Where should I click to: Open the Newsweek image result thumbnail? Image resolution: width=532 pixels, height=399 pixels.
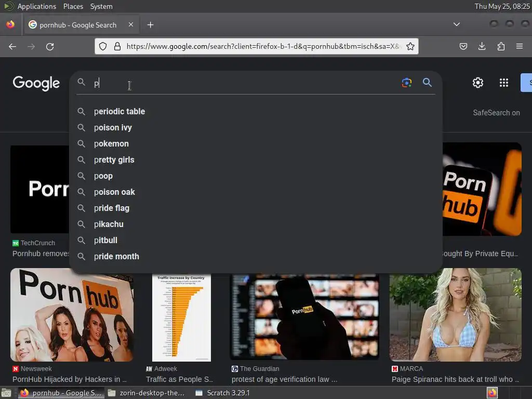click(72, 315)
